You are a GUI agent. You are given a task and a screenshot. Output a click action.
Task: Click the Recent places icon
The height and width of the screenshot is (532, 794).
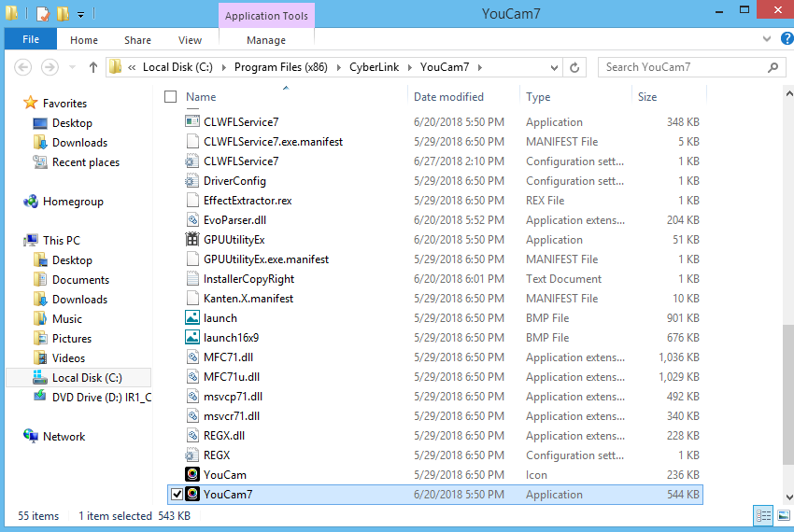[39, 161]
